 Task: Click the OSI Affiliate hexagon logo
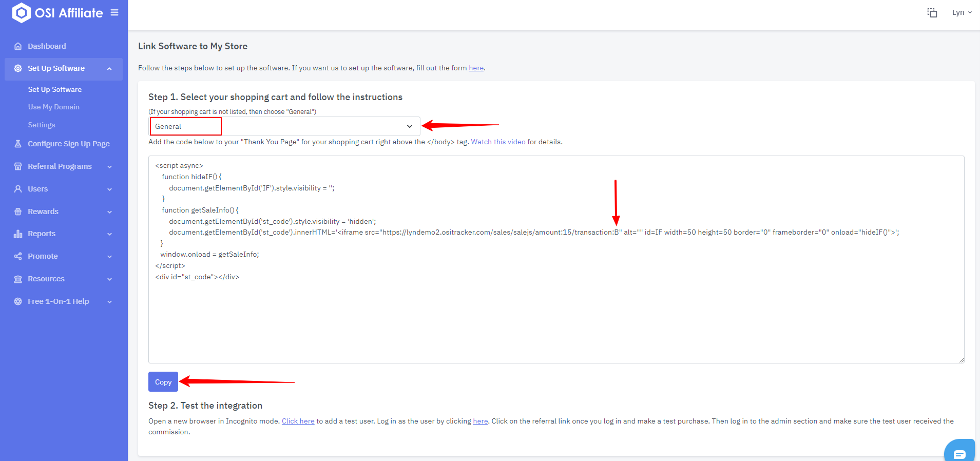[x=21, y=13]
